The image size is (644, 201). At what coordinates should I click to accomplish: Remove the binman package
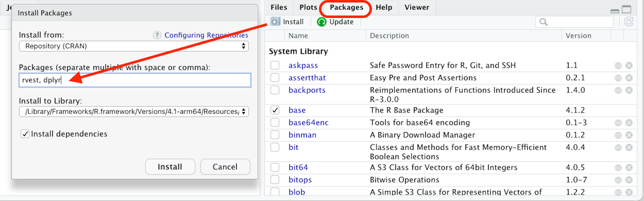pos(629,135)
